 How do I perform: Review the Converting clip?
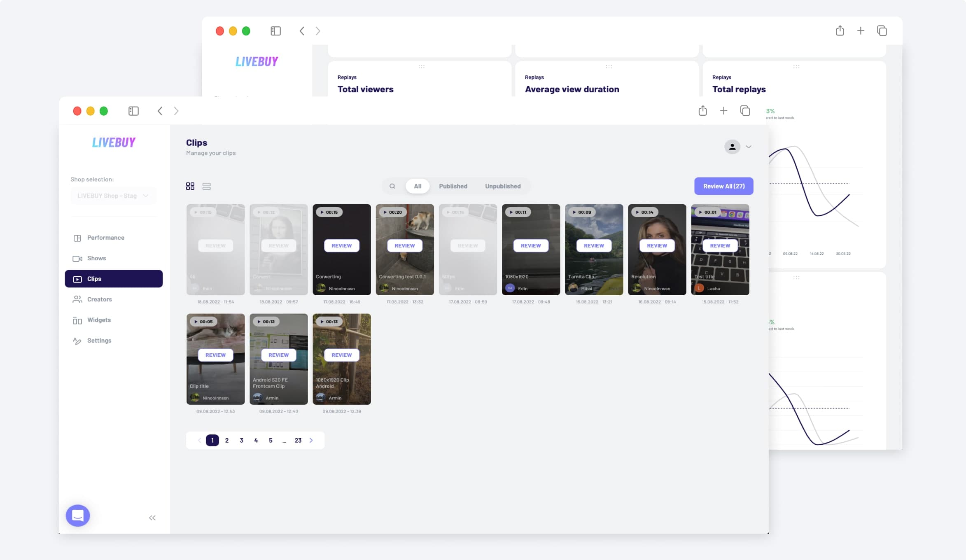[341, 245]
